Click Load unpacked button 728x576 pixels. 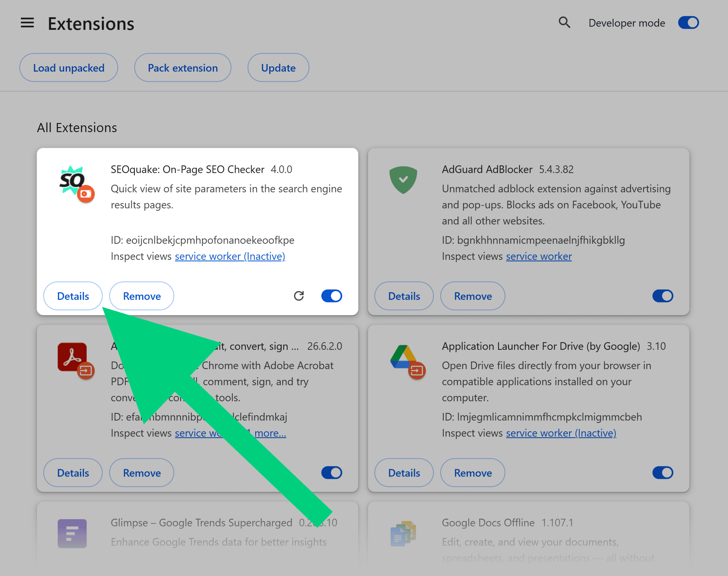coord(68,68)
